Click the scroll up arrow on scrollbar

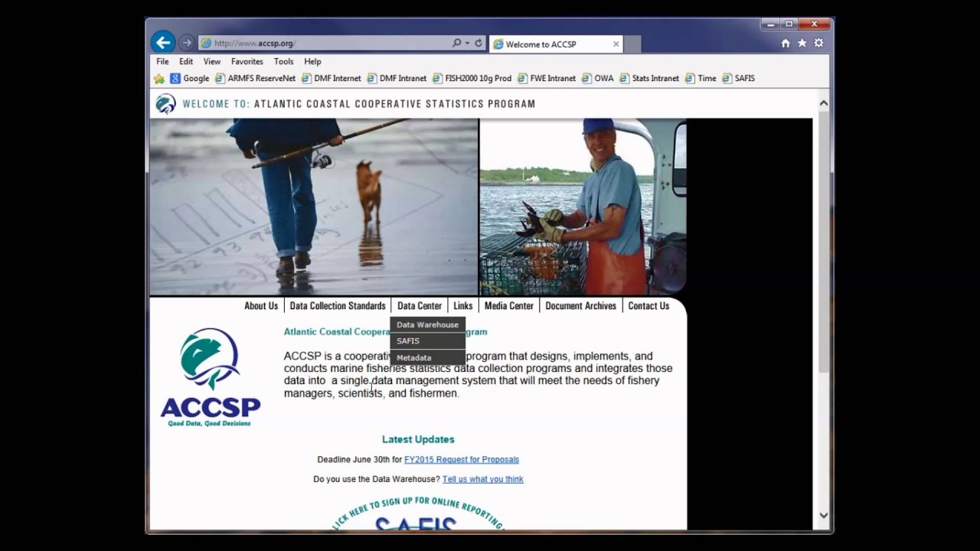[x=824, y=103]
